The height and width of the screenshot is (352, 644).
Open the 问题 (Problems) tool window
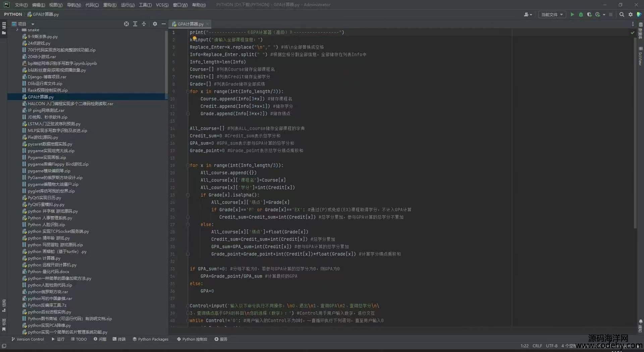point(100,339)
